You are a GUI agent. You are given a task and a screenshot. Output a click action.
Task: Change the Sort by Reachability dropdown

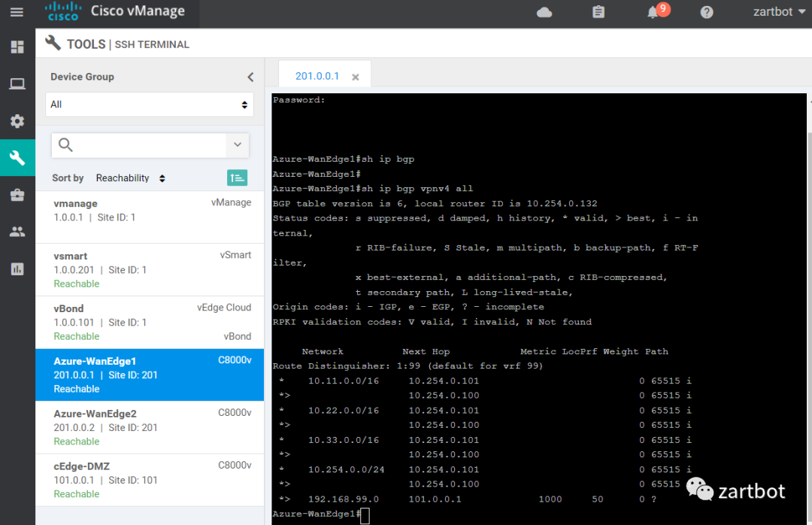131,178
